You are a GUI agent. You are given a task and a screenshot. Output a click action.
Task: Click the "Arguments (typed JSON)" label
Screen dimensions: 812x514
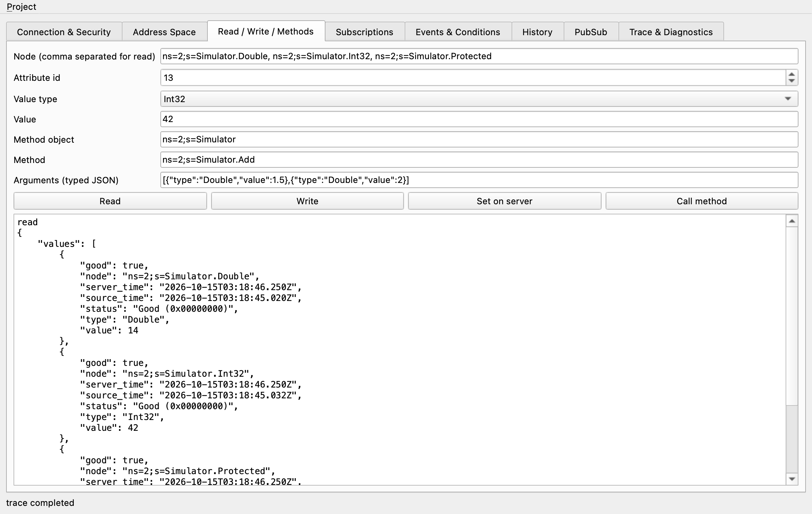point(66,180)
